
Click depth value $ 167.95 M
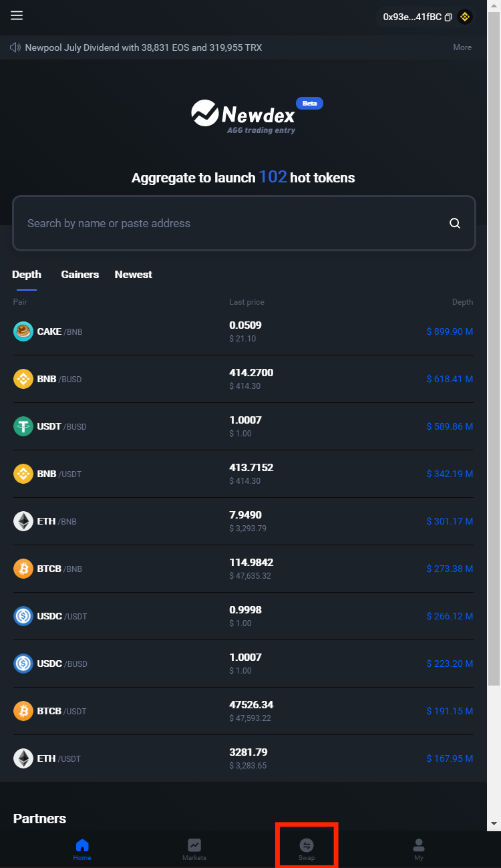pyautogui.click(x=450, y=758)
